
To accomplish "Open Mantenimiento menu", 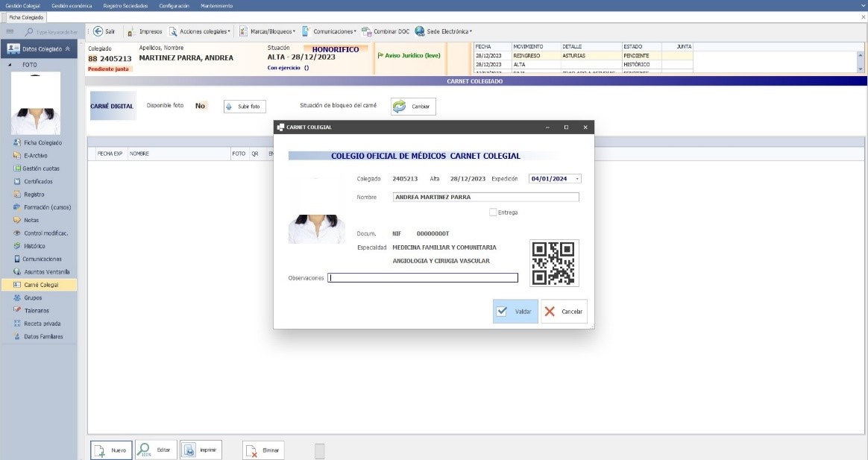I will (x=216, y=5).
